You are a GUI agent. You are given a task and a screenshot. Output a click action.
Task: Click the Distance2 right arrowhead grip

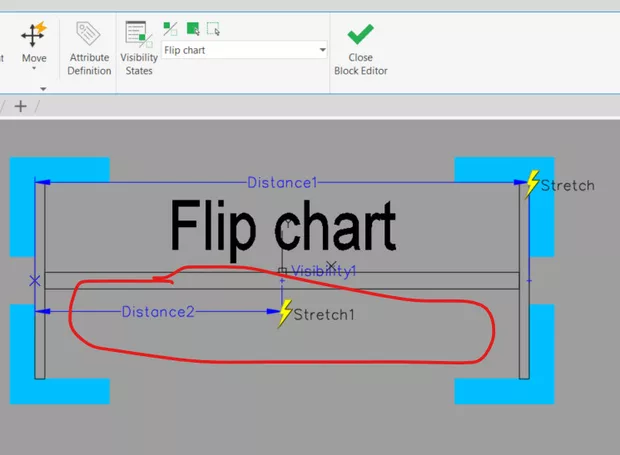[273, 312]
